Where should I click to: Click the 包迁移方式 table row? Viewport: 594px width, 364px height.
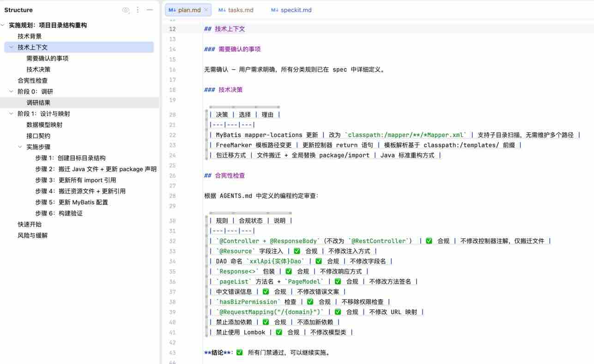click(325, 155)
